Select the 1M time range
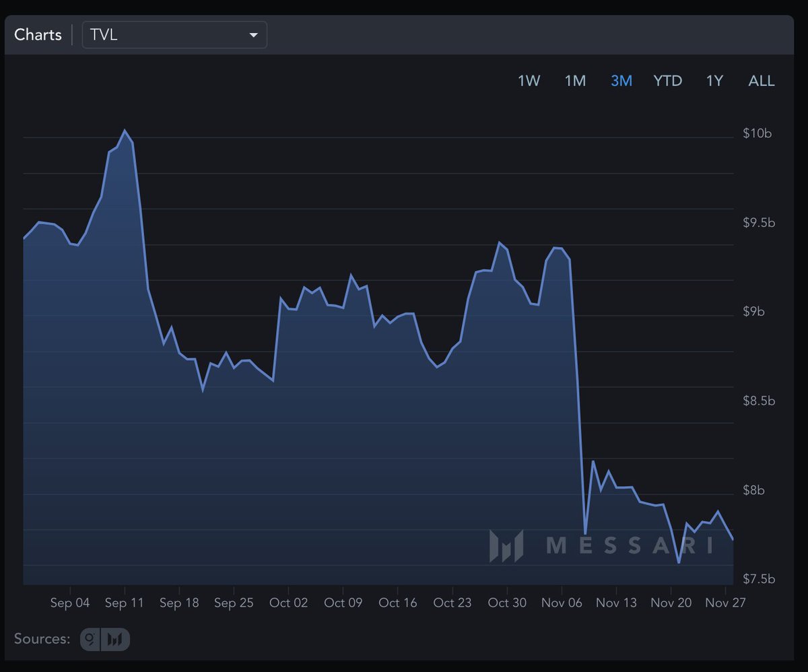This screenshot has width=808, height=672. 576,80
